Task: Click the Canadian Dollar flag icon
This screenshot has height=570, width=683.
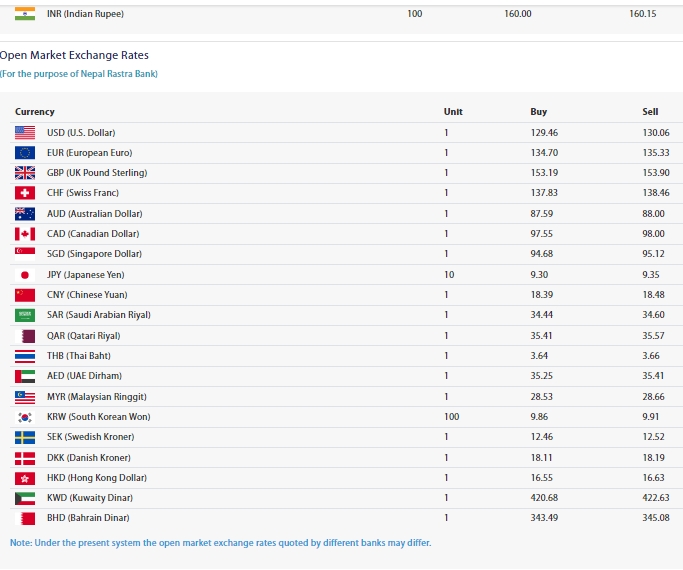Action: pos(25,234)
